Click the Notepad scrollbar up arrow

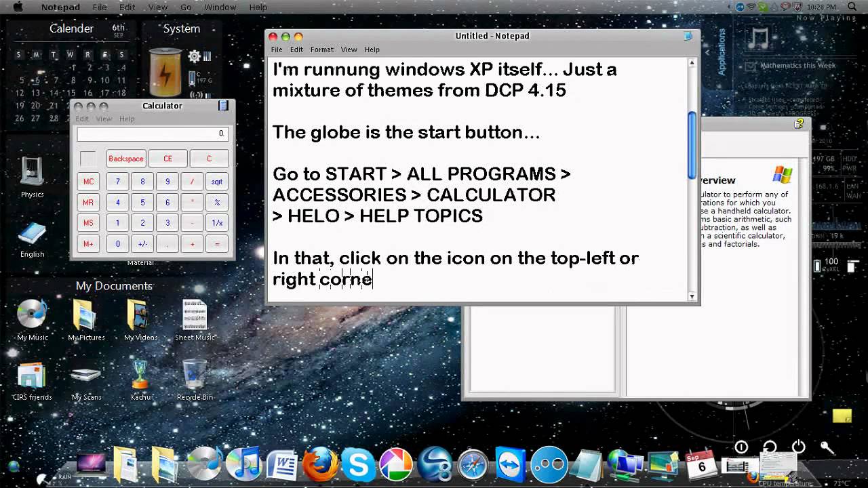[692, 62]
